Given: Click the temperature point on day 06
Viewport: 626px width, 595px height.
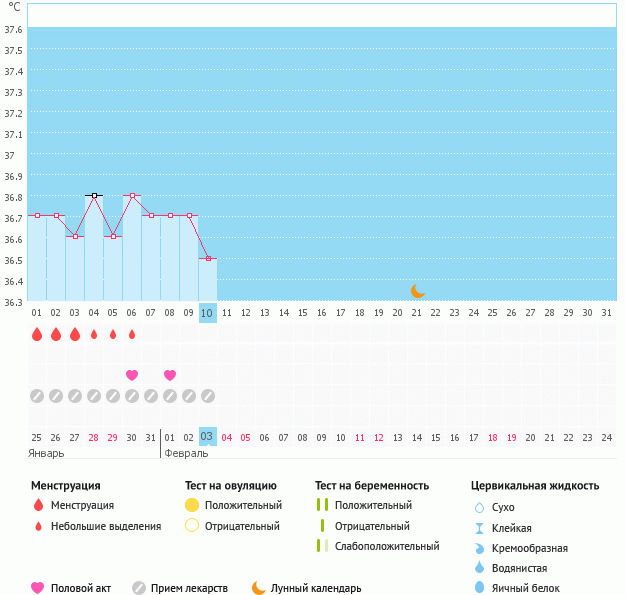Looking at the screenshot, I should point(132,195).
